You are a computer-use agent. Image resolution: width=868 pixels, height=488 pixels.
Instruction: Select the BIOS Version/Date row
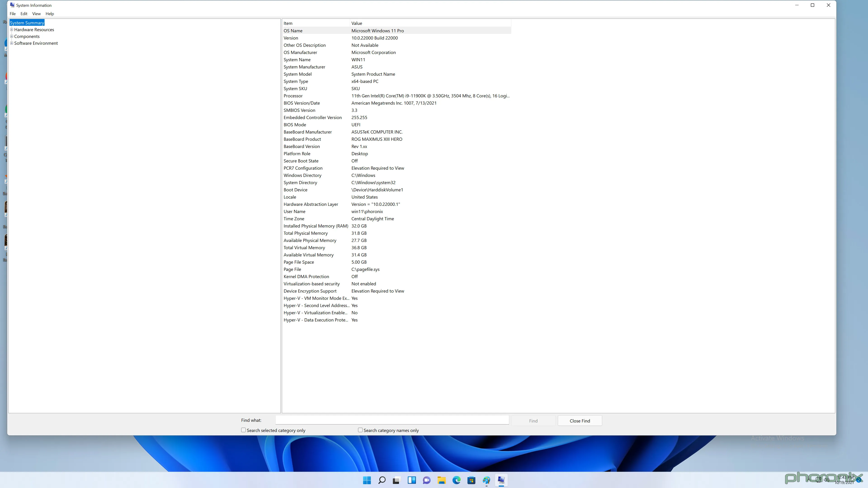click(397, 103)
